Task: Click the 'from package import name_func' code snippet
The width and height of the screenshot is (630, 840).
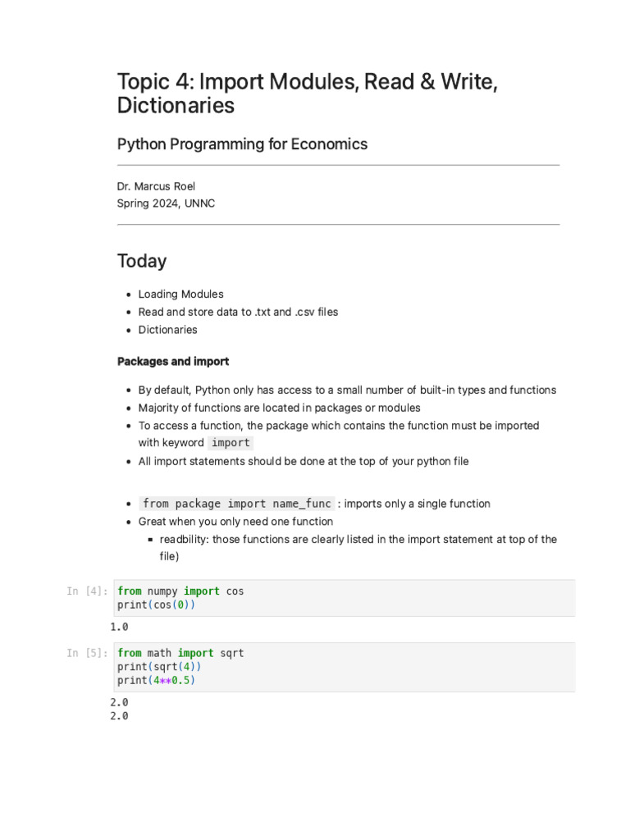Action: click(x=236, y=504)
